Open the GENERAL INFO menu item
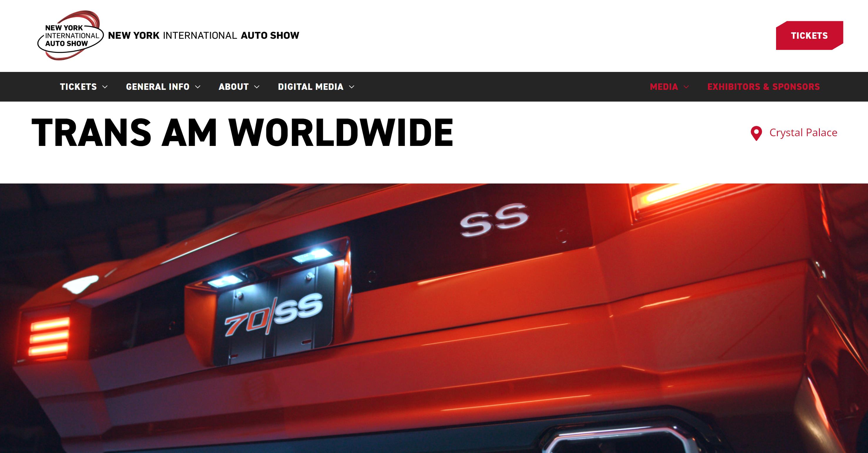 click(x=157, y=87)
